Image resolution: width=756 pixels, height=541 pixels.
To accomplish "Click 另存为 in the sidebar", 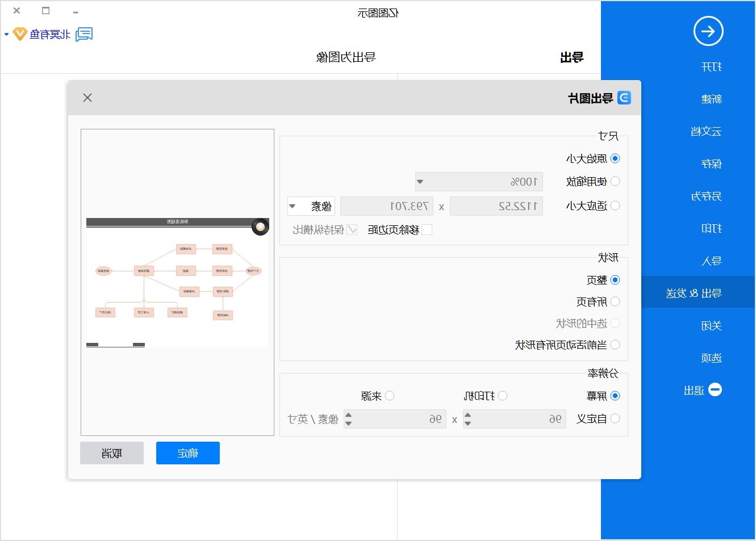I will pos(706,196).
